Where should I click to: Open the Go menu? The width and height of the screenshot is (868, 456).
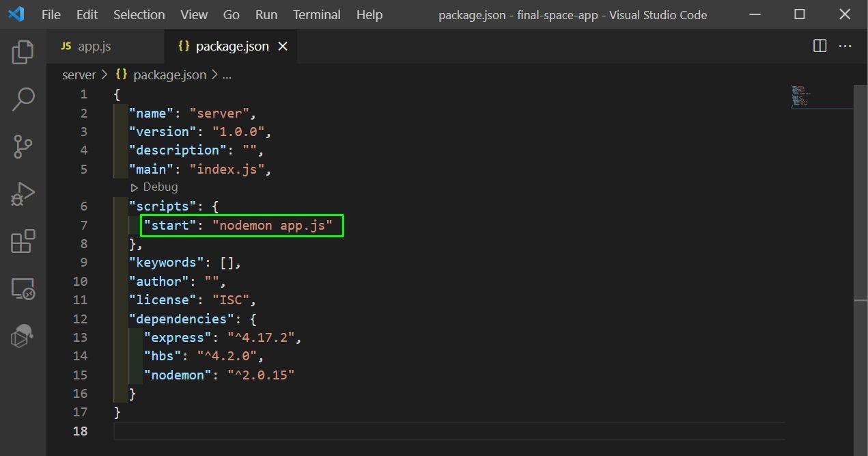click(232, 14)
